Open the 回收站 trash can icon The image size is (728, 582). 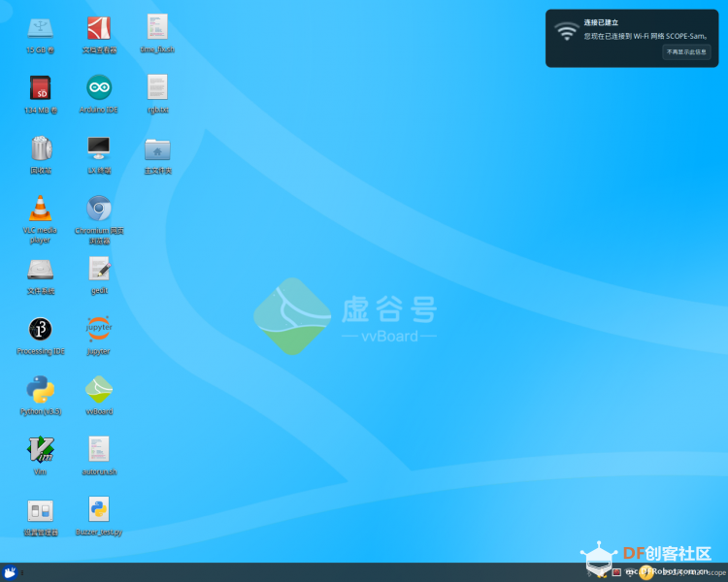[42, 148]
